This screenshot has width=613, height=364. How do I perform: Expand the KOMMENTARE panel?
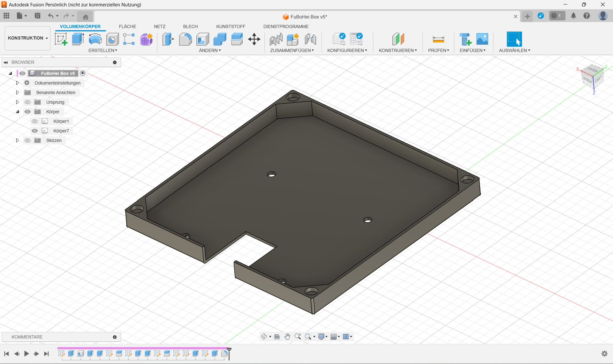tap(115, 337)
